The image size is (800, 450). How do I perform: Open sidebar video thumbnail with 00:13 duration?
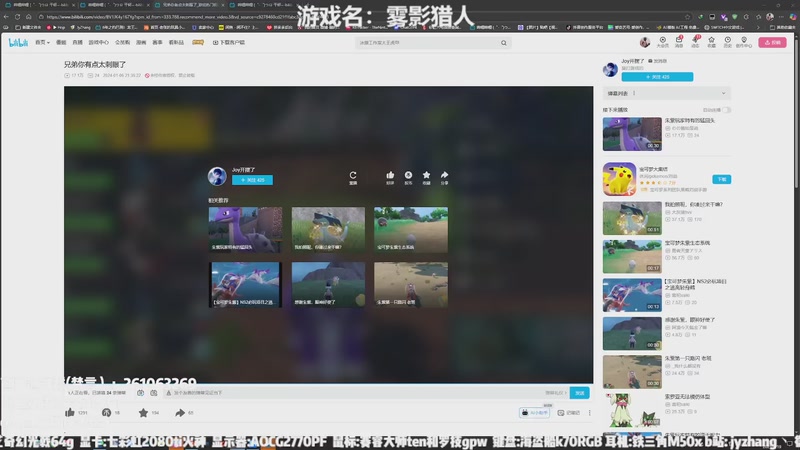(x=632, y=295)
